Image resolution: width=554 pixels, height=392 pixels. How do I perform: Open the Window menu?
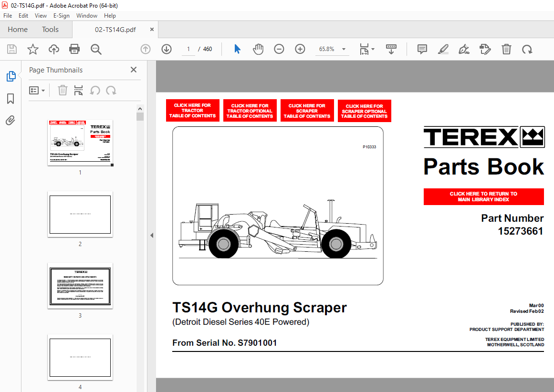[86, 16]
